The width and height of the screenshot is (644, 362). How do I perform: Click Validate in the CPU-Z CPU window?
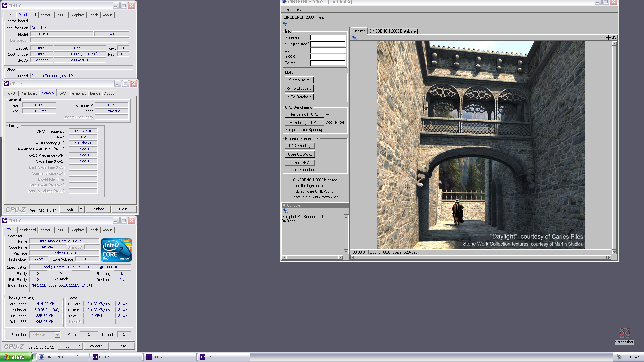pos(96,346)
